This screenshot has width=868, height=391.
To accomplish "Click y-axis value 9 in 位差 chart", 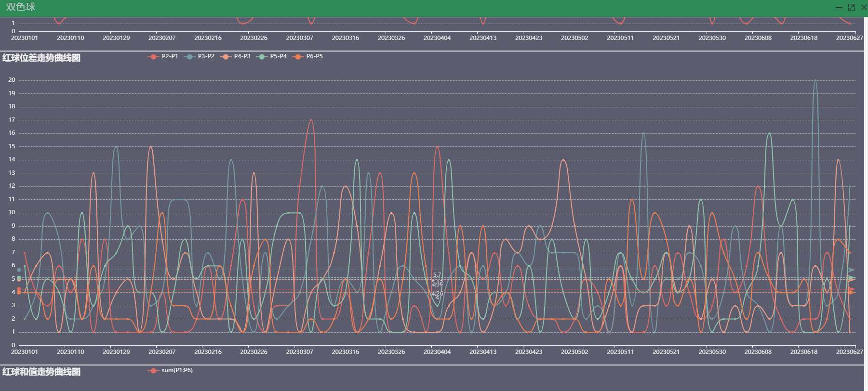I will coord(13,226).
